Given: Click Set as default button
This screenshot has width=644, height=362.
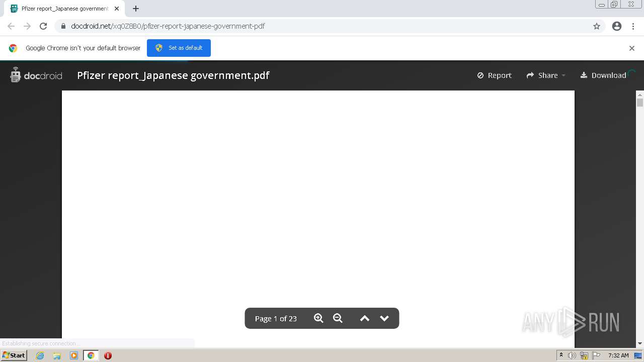Looking at the screenshot, I should (179, 48).
